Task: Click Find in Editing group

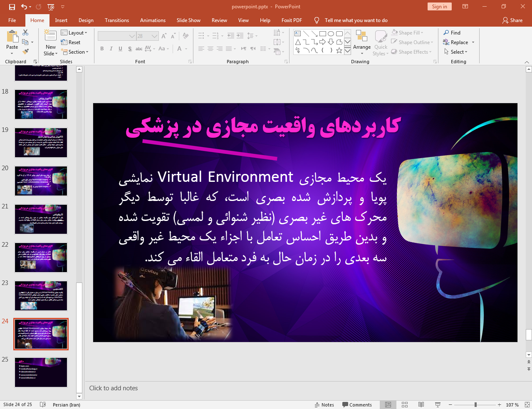Action: [452, 33]
